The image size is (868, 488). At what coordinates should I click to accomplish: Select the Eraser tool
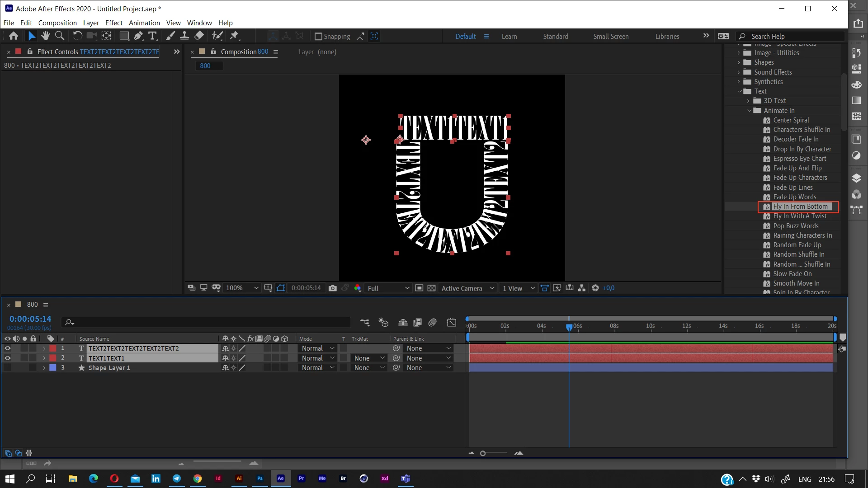pos(199,36)
